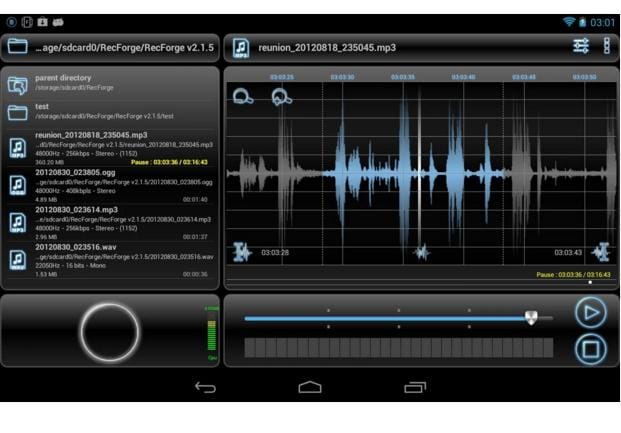Tap the phone-shaped notification icon

click(27, 22)
